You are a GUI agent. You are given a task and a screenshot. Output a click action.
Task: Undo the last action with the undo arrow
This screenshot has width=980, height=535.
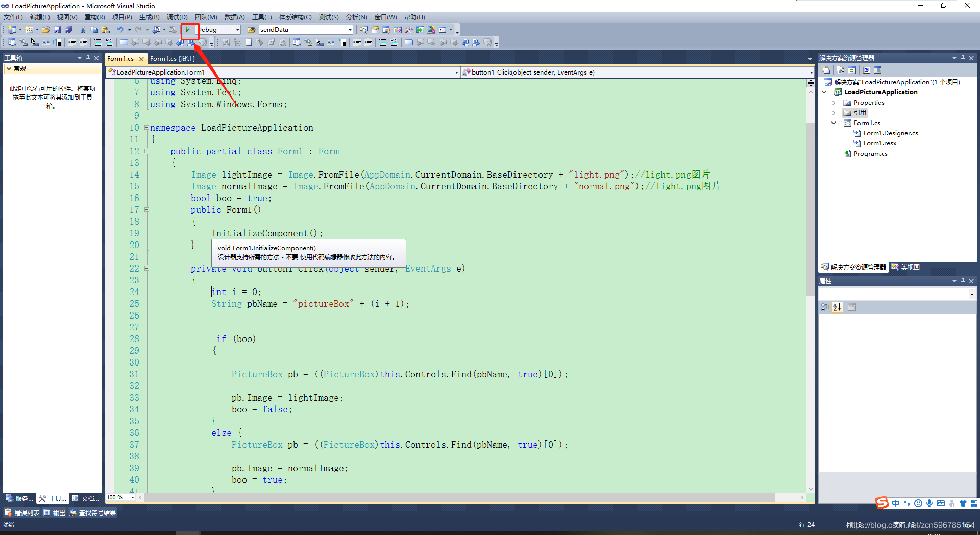click(120, 30)
